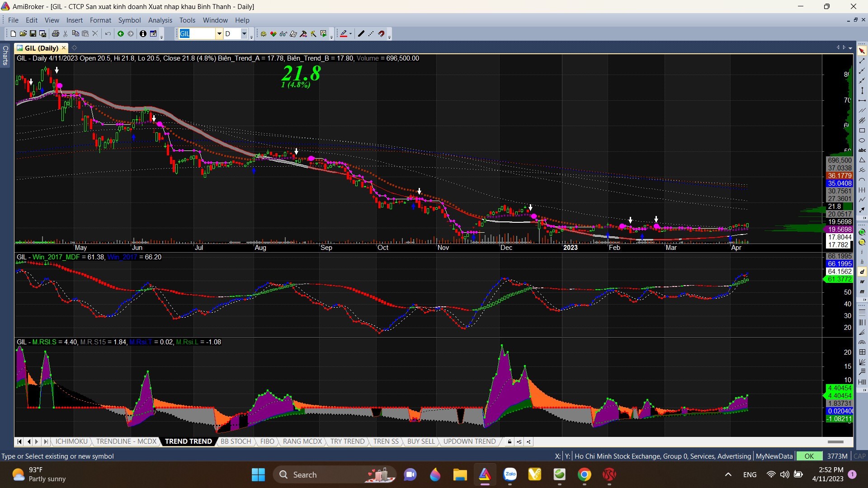Click the OK status indicator

coord(809,456)
